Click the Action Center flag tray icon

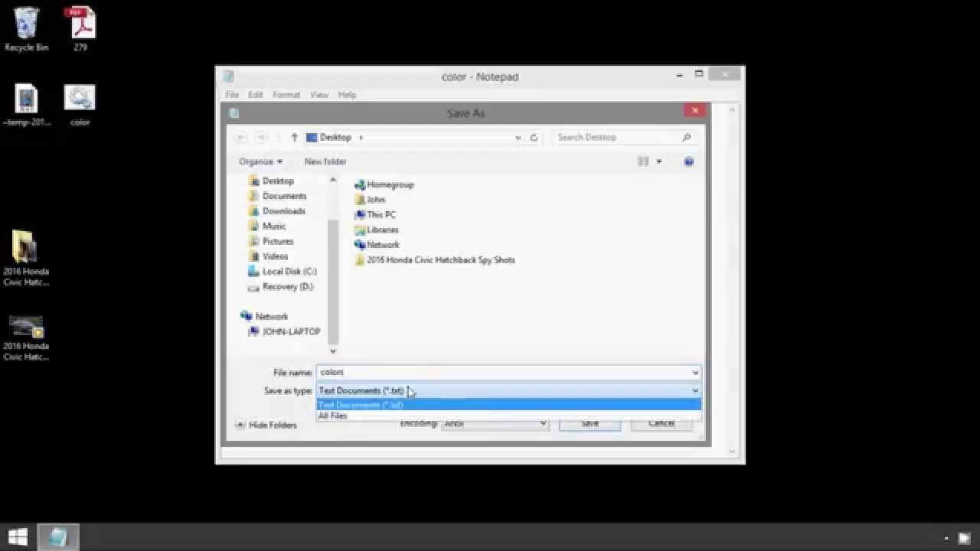click(965, 538)
